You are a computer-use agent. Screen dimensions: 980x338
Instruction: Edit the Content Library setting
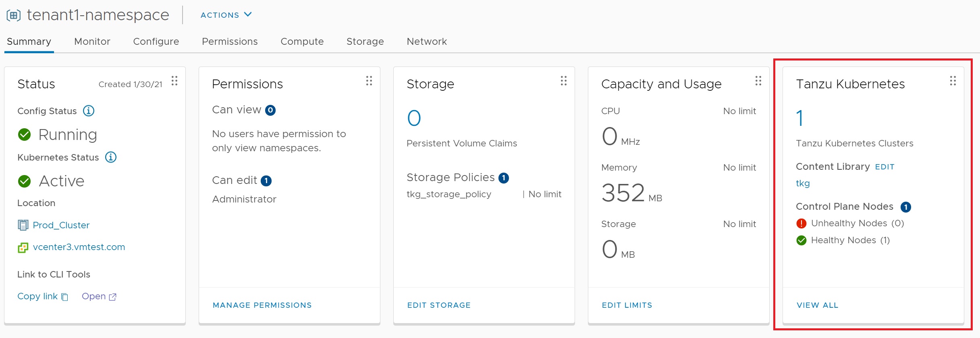click(884, 167)
